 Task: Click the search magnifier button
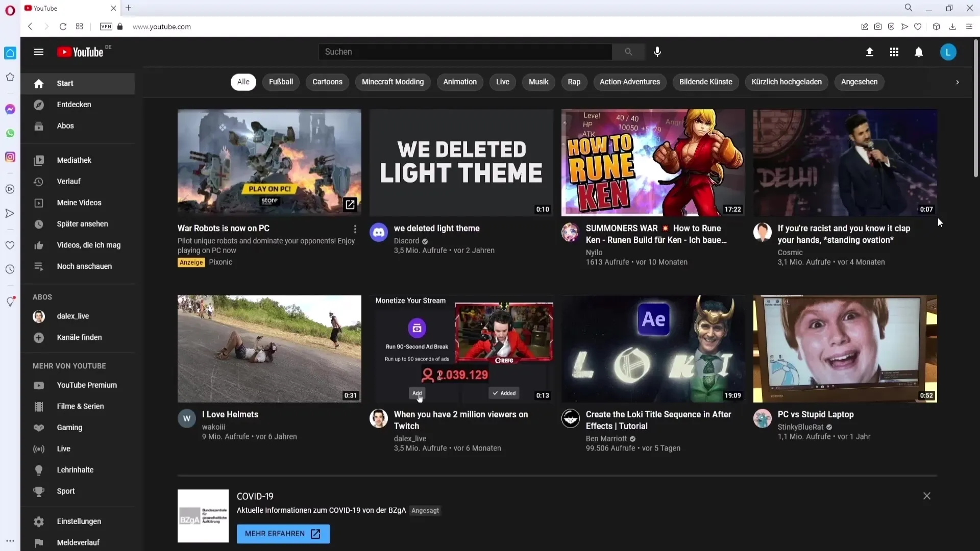click(628, 52)
